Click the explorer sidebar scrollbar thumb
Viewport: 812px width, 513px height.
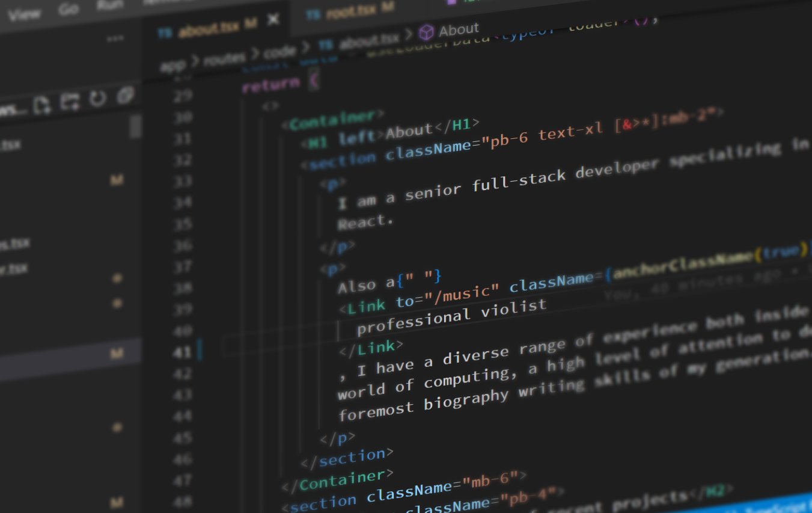pos(135,127)
